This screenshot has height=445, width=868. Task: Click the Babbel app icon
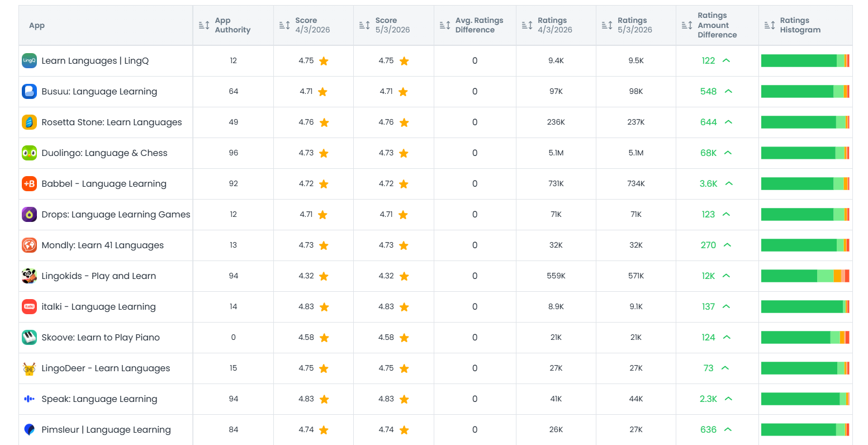29,184
